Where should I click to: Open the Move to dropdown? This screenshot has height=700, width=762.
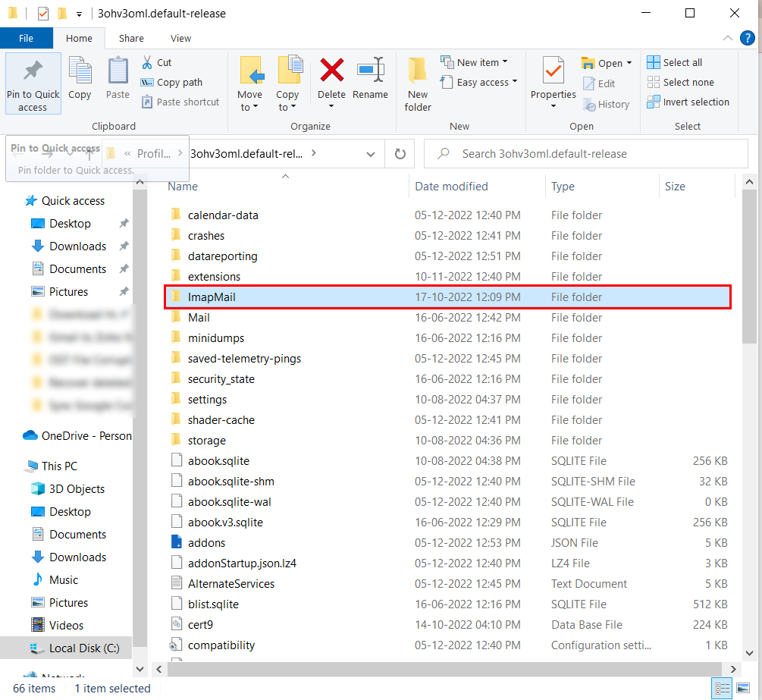(251, 83)
